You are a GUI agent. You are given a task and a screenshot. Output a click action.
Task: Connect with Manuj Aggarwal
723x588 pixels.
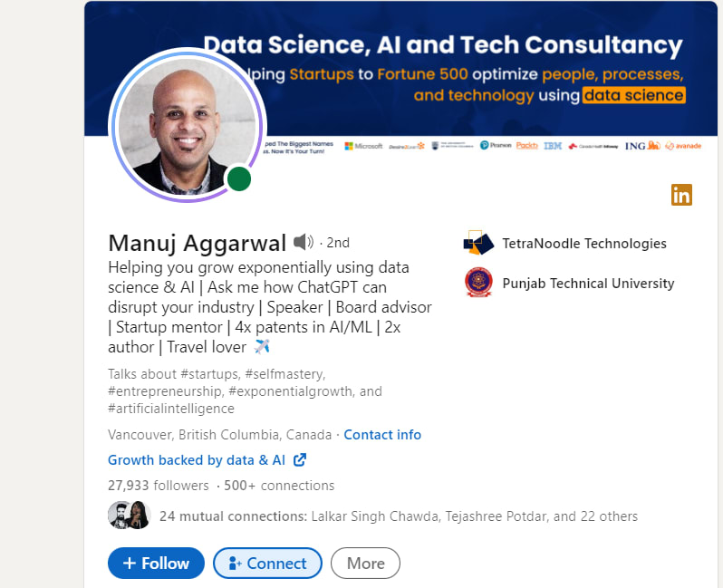267,564
